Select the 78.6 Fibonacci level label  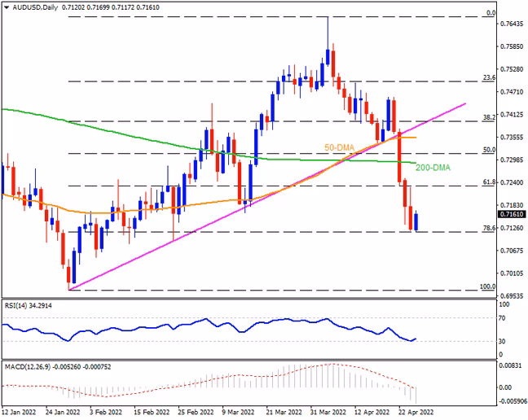pos(489,228)
